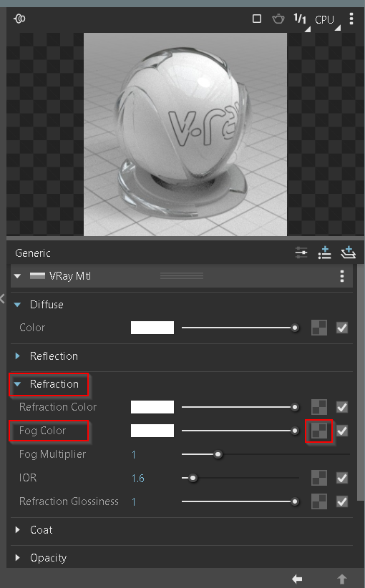Open the 1/1 preview quality dropdown
This screenshot has height=588, width=365.
[301, 20]
